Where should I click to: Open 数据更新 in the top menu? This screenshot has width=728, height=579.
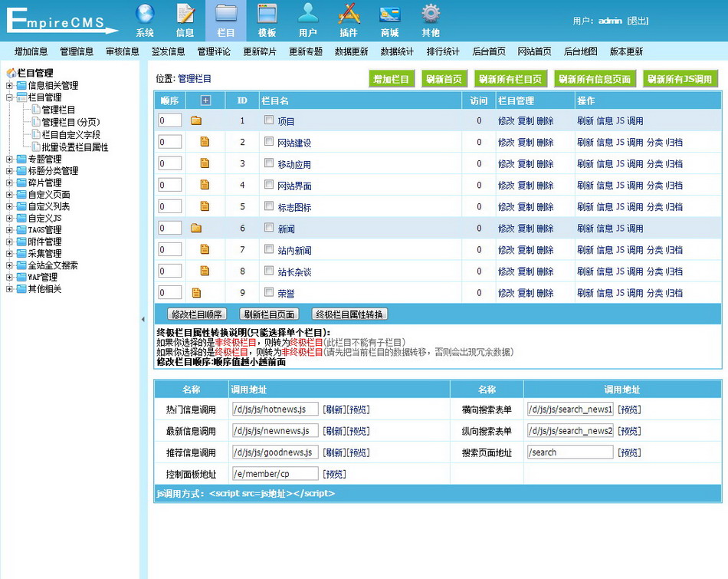pyautogui.click(x=351, y=51)
